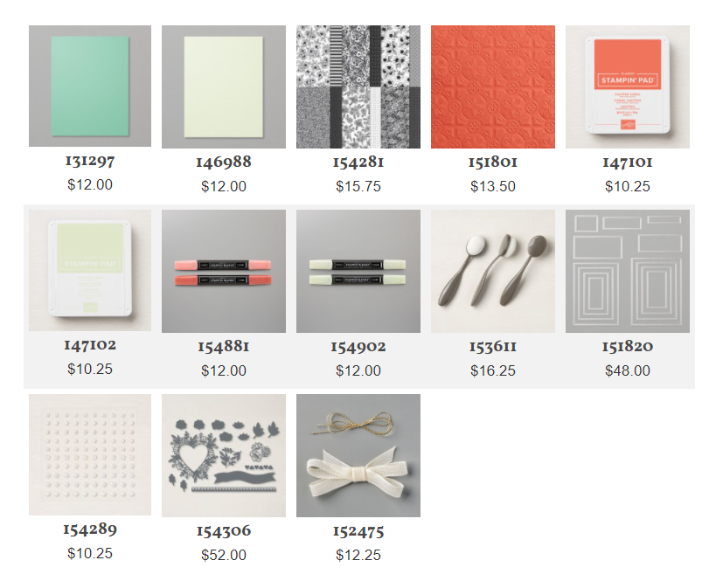The height and width of the screenshot is (588, 709).
Task: Select the blending brushes product image
Action: point(493,271)
